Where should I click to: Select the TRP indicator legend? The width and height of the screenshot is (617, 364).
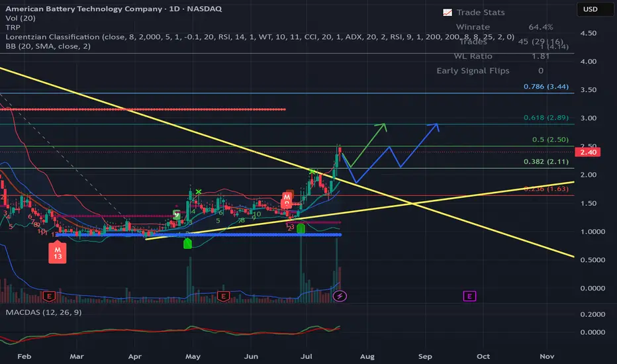(13, 28)
